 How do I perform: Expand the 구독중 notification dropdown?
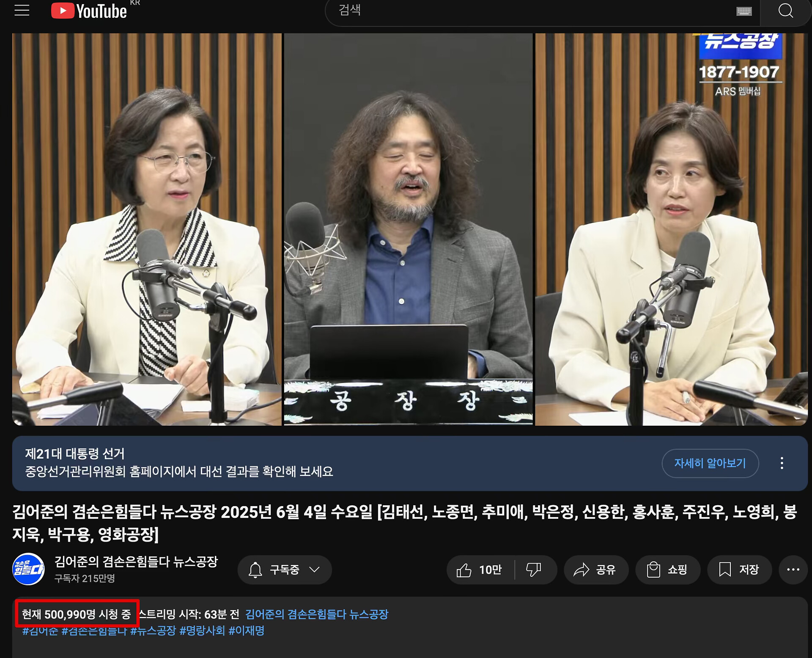tap(284, 570)
